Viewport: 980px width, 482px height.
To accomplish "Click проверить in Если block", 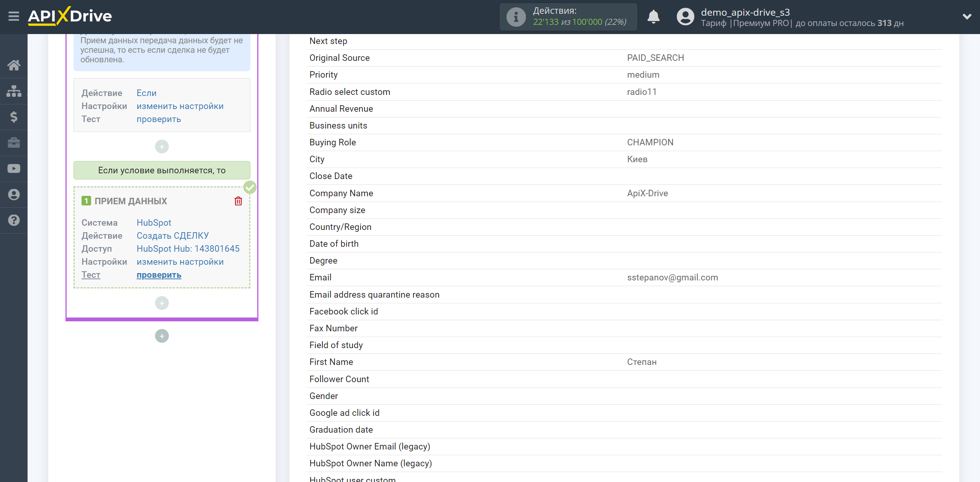I will pyautogui.click(x=159, y=119).
